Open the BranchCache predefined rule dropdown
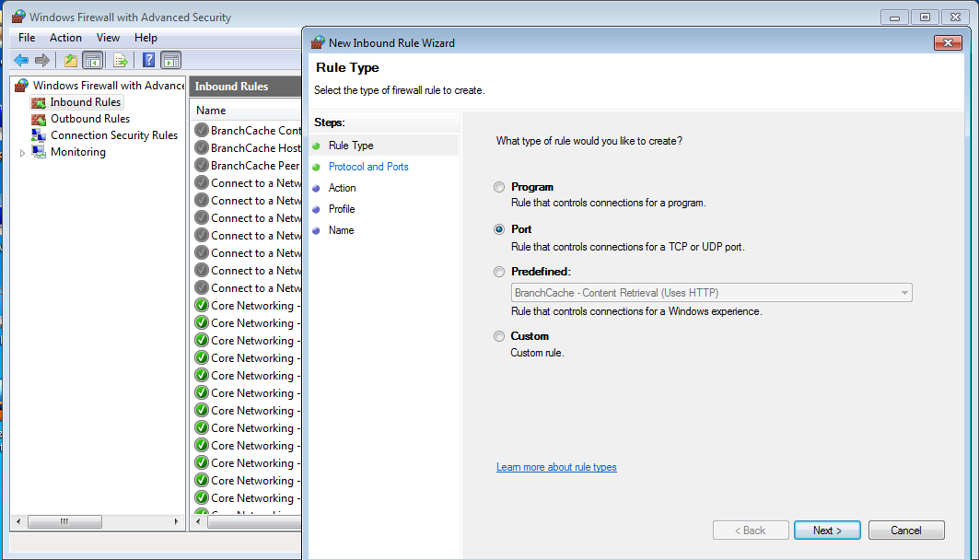The height and width of the screenshot is (560, 979). tap(711, 293)
